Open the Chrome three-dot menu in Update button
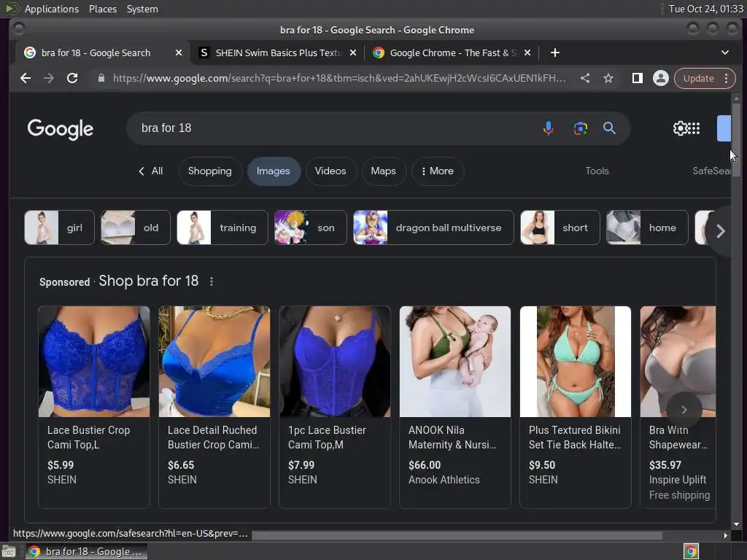747x560 pixels. [727, 78]
